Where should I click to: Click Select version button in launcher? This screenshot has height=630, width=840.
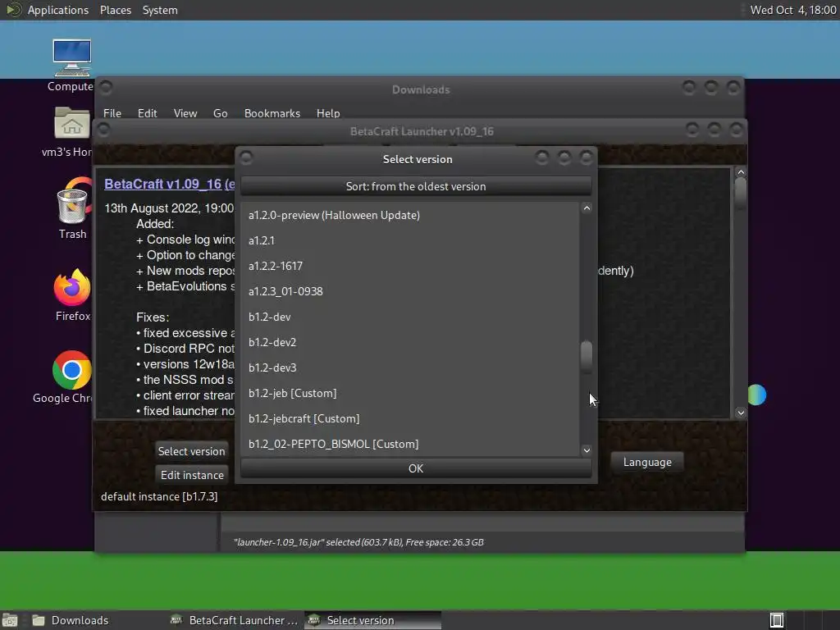click(x=191, y=451)
